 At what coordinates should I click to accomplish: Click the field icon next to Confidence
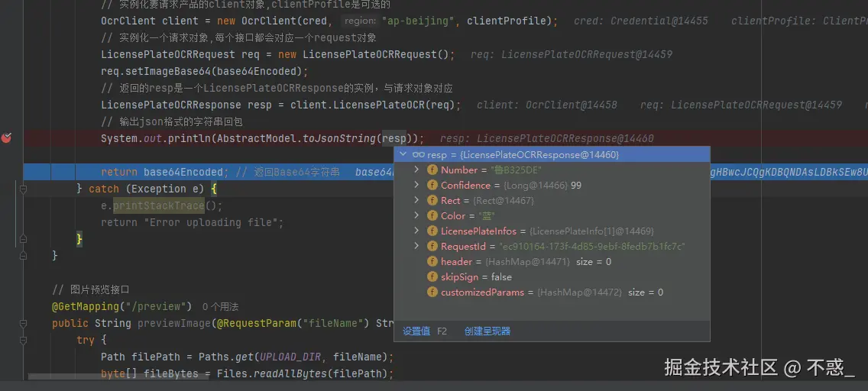(x=432, y=186)
